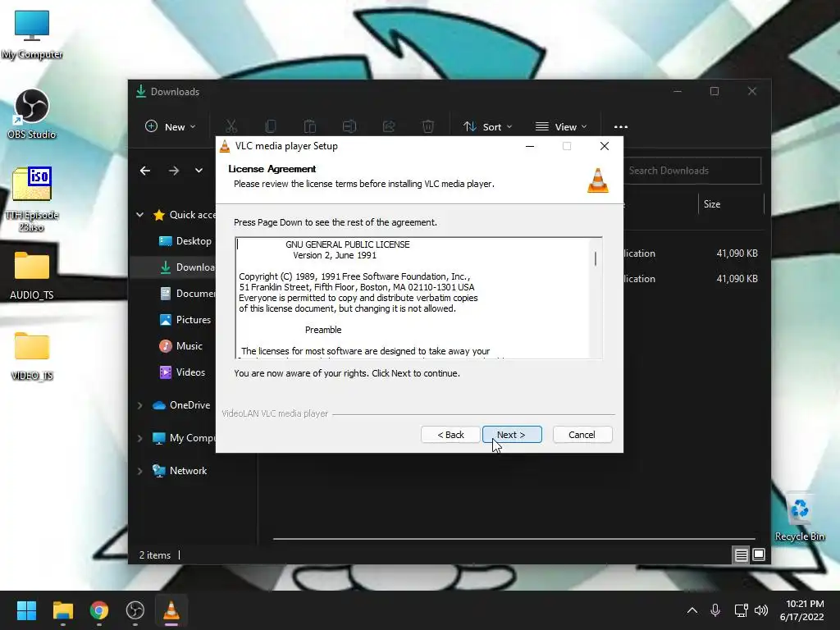Viewport: 840px width, 630px height.
Task: Show hidden system tray icons
Action: (692, 610)
